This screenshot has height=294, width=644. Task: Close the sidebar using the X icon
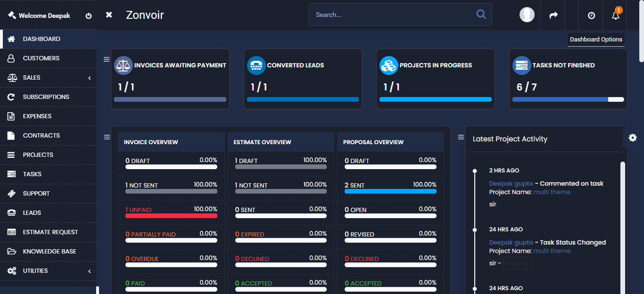(109, 15)
